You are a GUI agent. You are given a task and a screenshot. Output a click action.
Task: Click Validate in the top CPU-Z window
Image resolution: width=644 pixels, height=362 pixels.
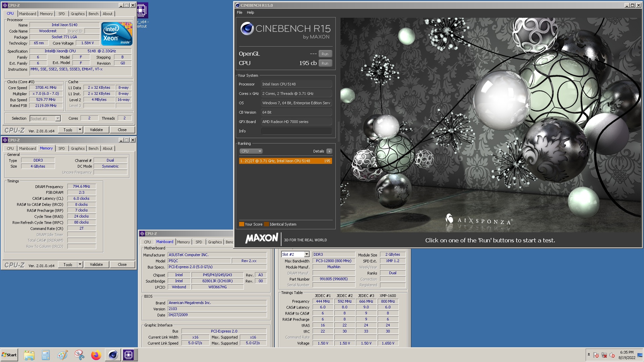(96, 130)
